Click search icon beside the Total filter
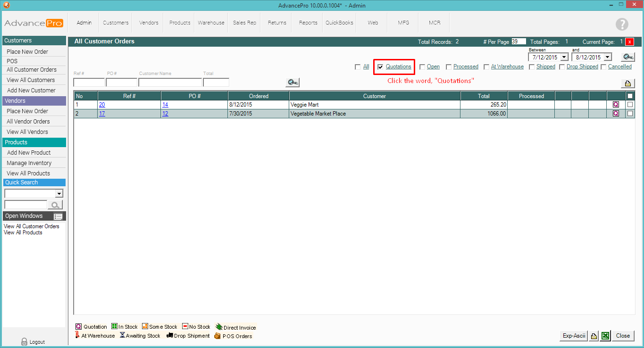Image resolution: width=644 pixels, height=348 pixels. [x=293, y=83]
